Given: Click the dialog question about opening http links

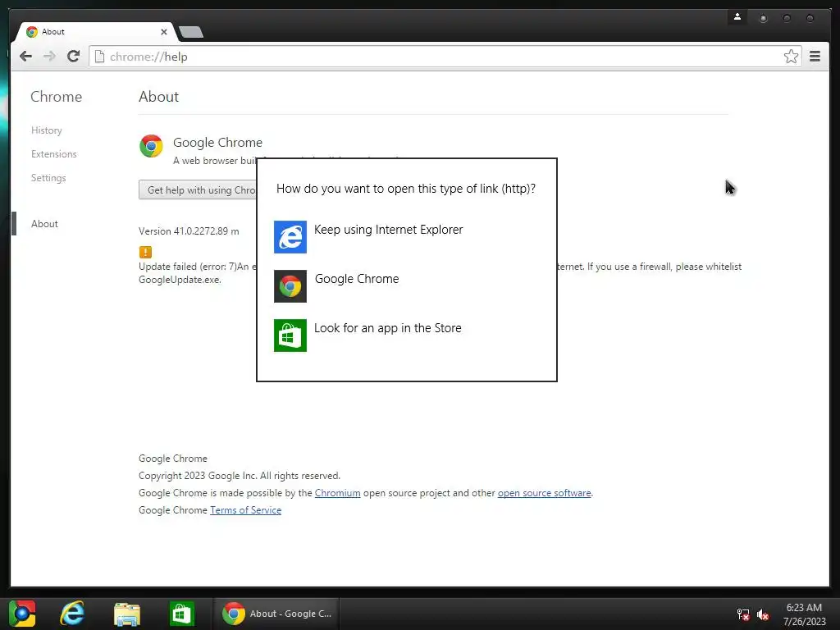Looking at the screenshot, I should click(x=406, y=189).
